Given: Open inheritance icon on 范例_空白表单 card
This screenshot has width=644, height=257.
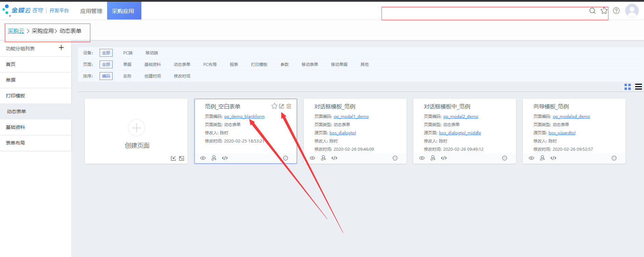Looking at the screenshot, I should [x=214, y=158].
